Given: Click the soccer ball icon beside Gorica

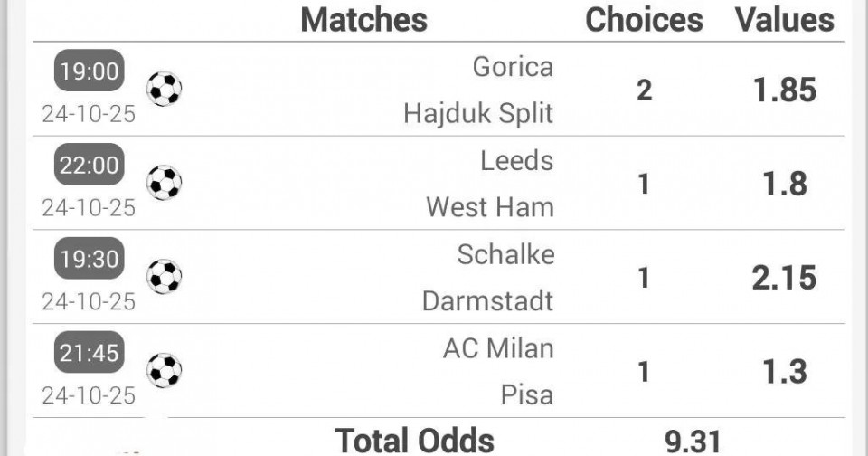Looking at the screenshot, I should pyautogui.click(x=165, y=90).
